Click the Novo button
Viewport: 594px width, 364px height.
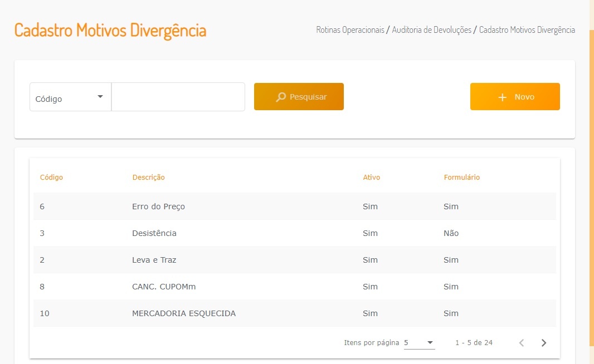(x=515, y=96)
